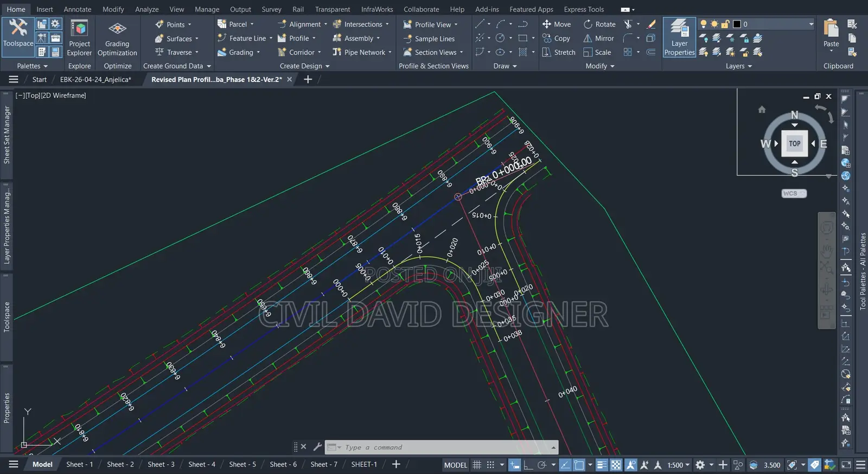Image resolution: width=868 pixels, height=474 pixels.
Task: Launch Project Explorer
Action: [79, 37]
